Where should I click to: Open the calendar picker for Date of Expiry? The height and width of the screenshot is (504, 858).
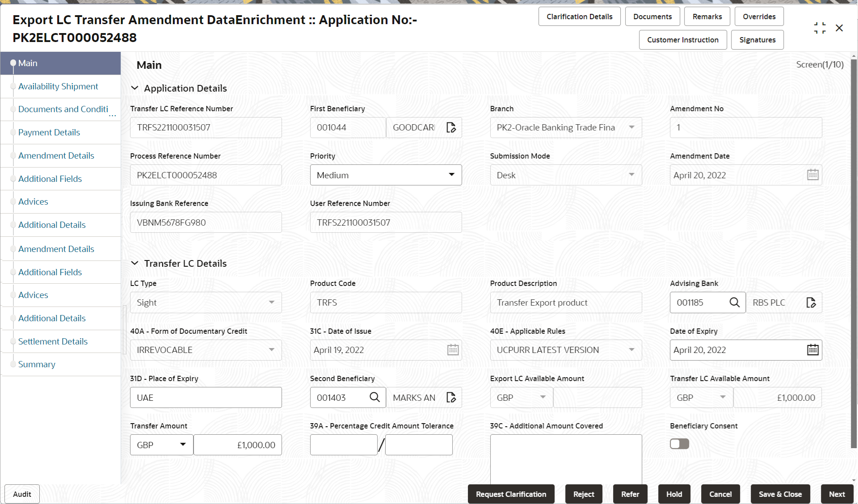click(812, 350)
